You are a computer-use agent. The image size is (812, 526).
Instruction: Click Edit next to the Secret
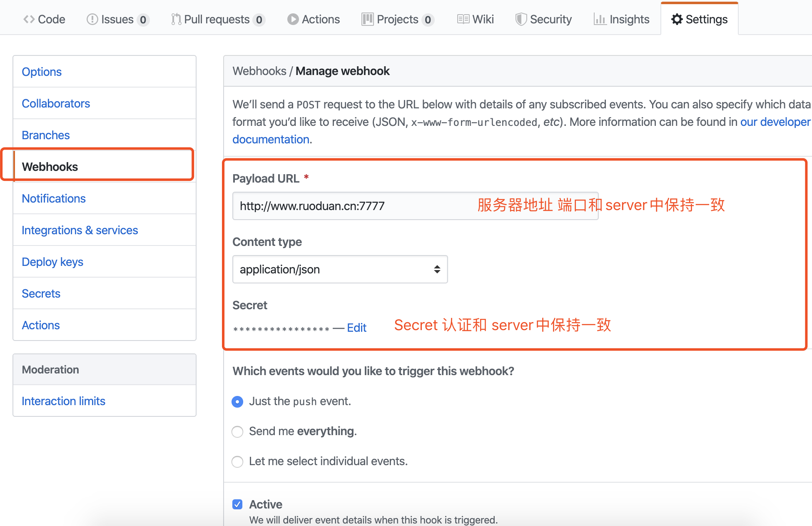pos(356,328)
